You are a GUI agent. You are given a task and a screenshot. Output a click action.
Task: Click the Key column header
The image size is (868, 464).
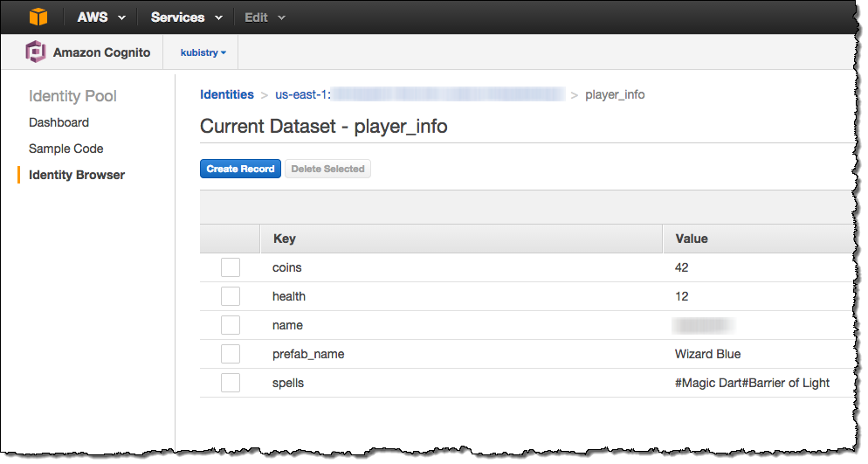coord(285,239)
